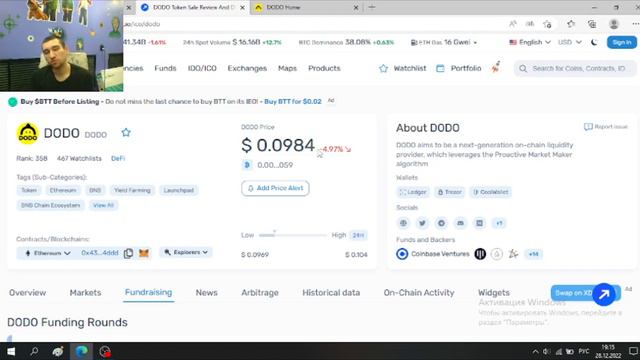Open the IDO/ICO menu
This screenshot has height=360, width=640.
202,68
